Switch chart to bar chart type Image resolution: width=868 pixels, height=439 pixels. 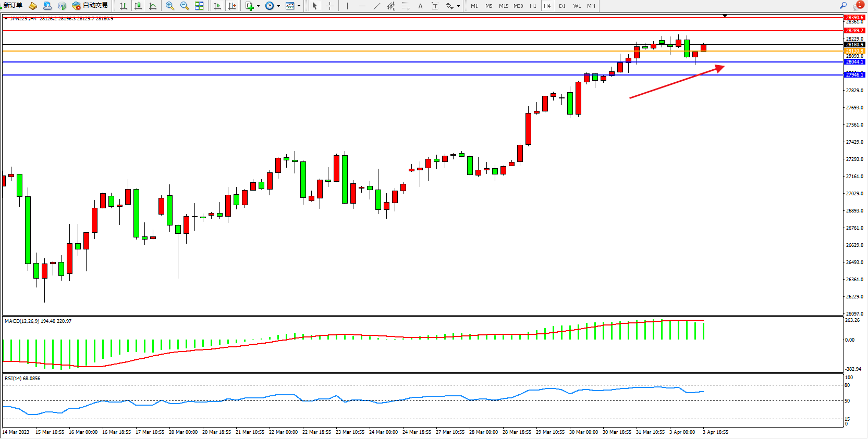124,6
